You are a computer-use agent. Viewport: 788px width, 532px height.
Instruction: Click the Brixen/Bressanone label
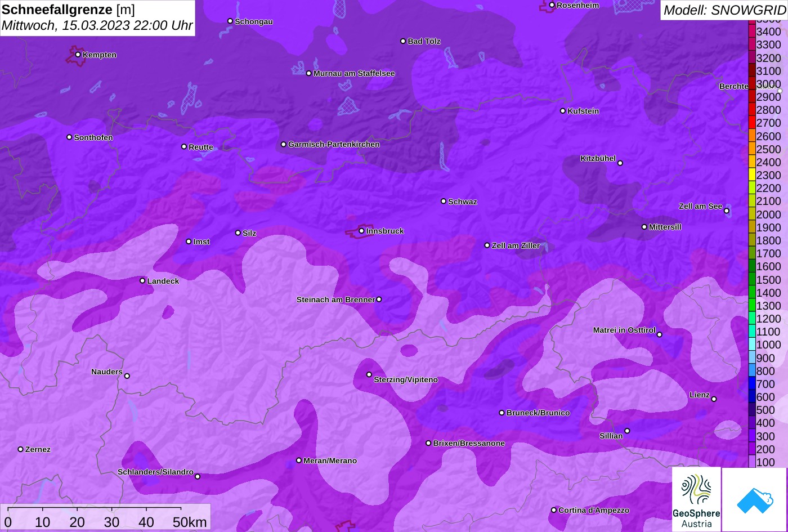(x=469, y=443)
